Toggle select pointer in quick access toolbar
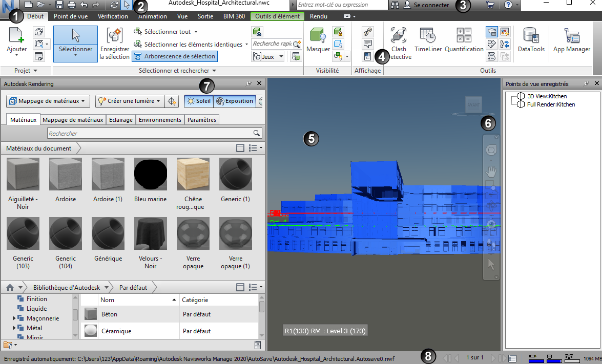 point(127,5)
